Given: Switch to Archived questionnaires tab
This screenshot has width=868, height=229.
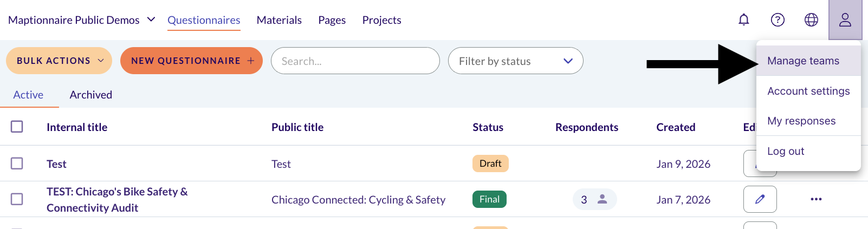Looking at the screenshot, I should pos(90,95).
